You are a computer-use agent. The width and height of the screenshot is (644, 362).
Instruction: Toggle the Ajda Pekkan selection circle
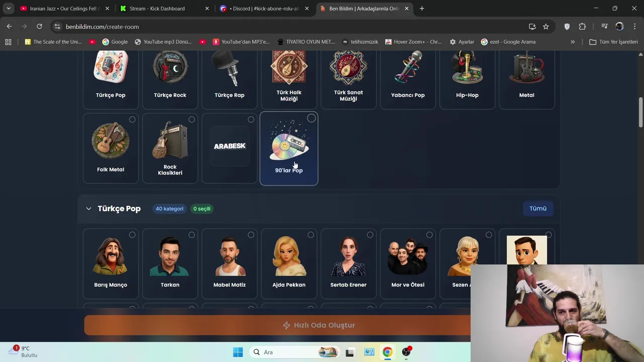point(310,235)
